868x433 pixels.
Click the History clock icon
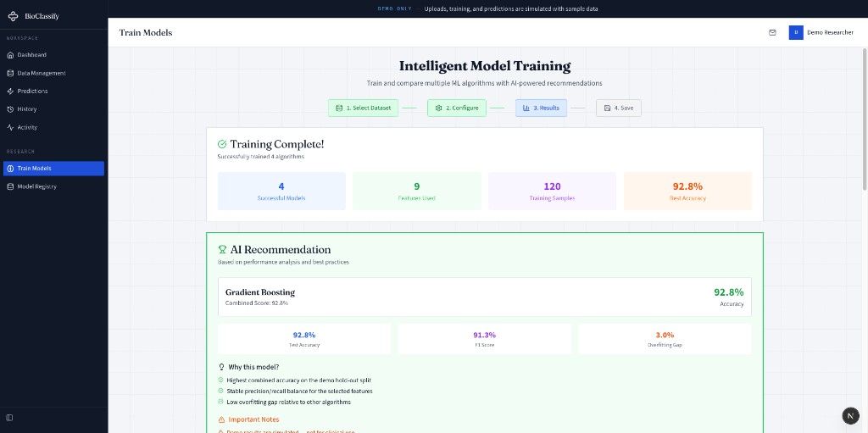click(x=10, y=109)
